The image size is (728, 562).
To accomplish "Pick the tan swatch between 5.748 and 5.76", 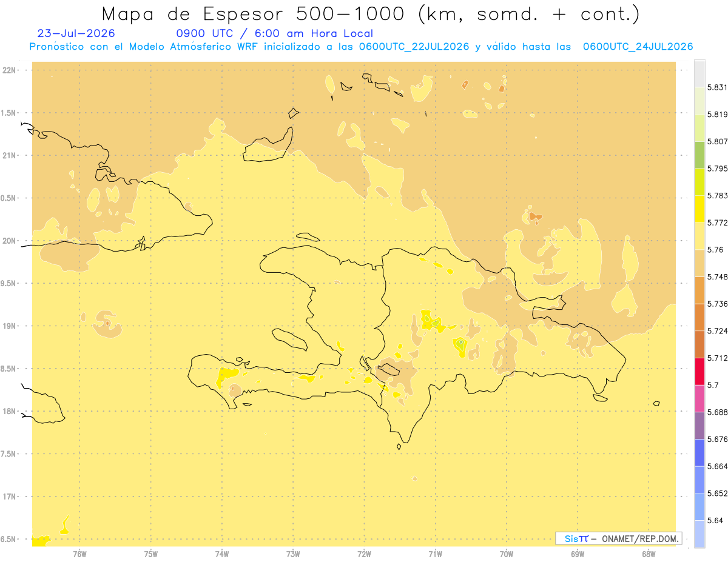I will click(x=699, y=263).
